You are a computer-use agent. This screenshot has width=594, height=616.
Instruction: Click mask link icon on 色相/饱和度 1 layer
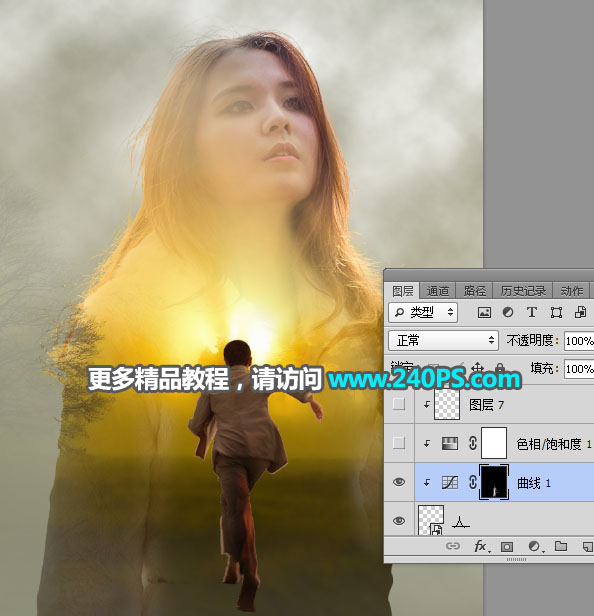pos(473,444)
